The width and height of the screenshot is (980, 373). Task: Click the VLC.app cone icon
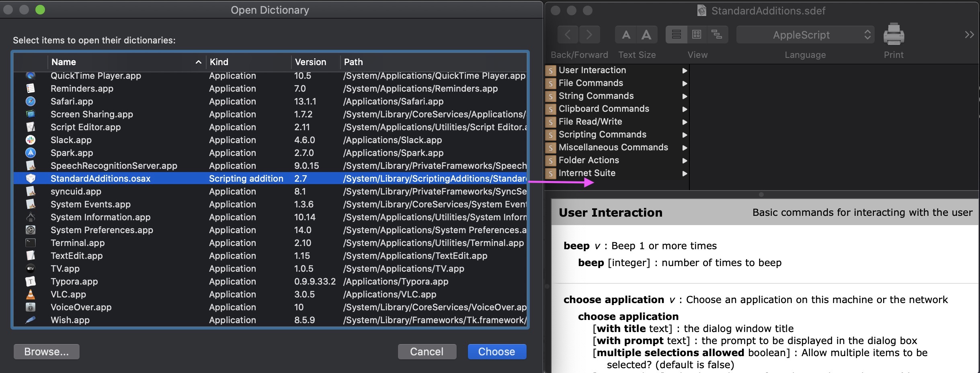[31, 294]
